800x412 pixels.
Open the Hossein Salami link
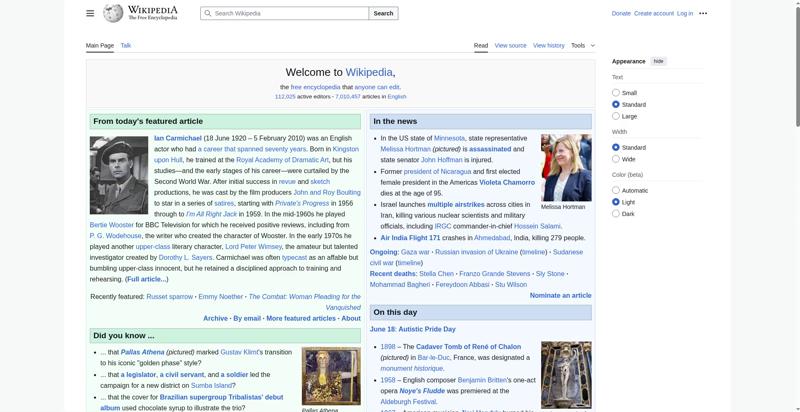[537, 226]
